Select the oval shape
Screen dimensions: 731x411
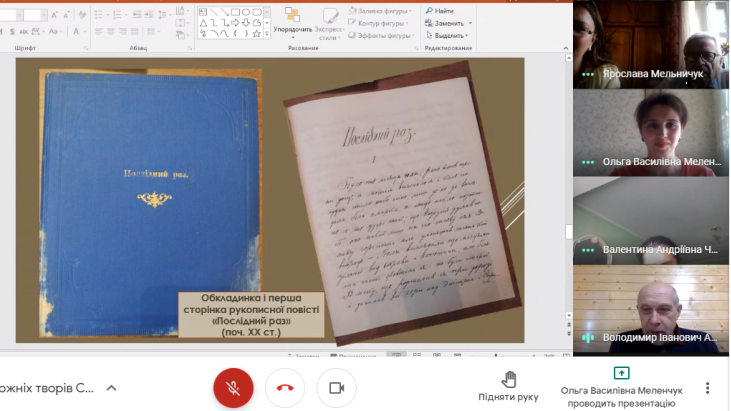click(x=246, y=12)
